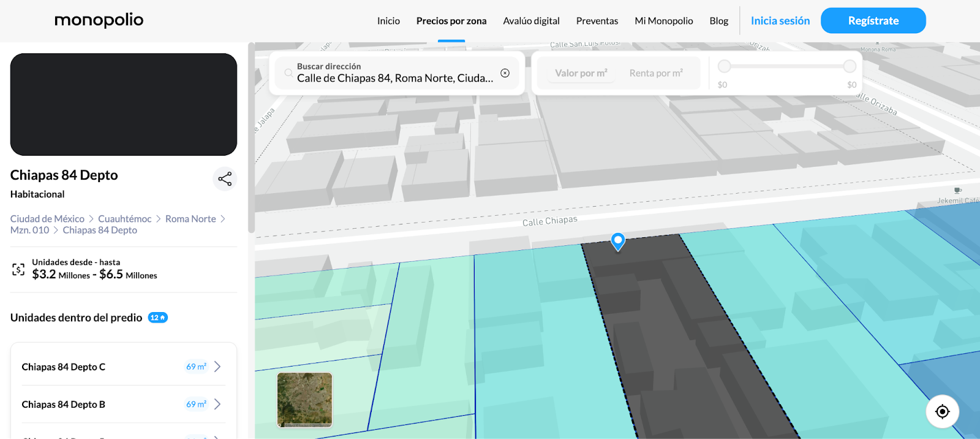Toggle the Valor por m² option
980x439 pixels.
point(581,73)
